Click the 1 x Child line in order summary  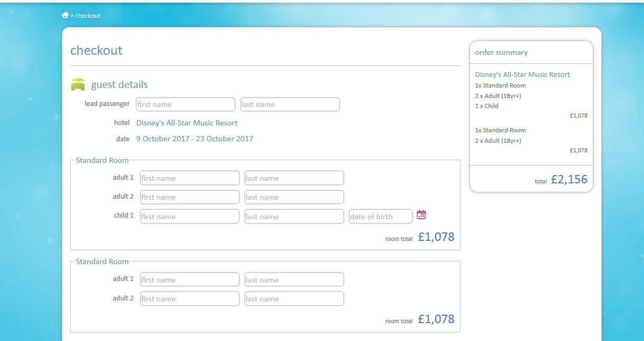[x=487, y=106]
